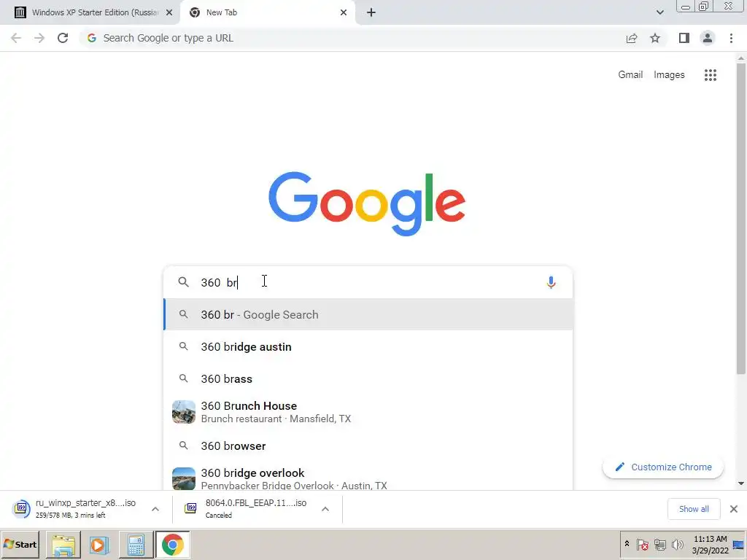747x560 pixels.
Task: Click the magnifier icon in the search box
Action: click(x=183, y=282)
